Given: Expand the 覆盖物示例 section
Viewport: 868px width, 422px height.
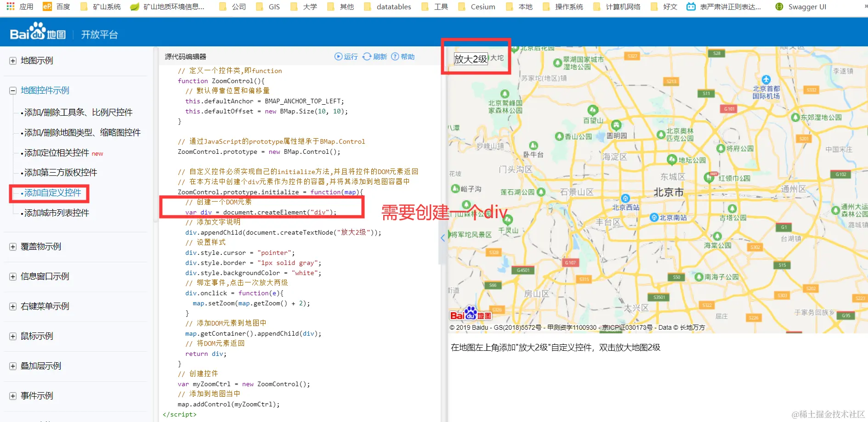Looking at the screenshot, I should (x=12, y=247).
